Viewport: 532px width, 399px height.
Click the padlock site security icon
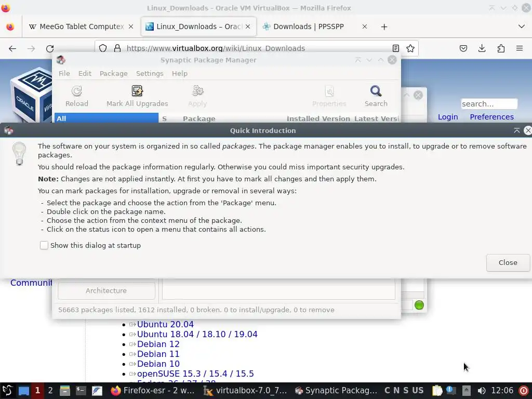(117, 48)
